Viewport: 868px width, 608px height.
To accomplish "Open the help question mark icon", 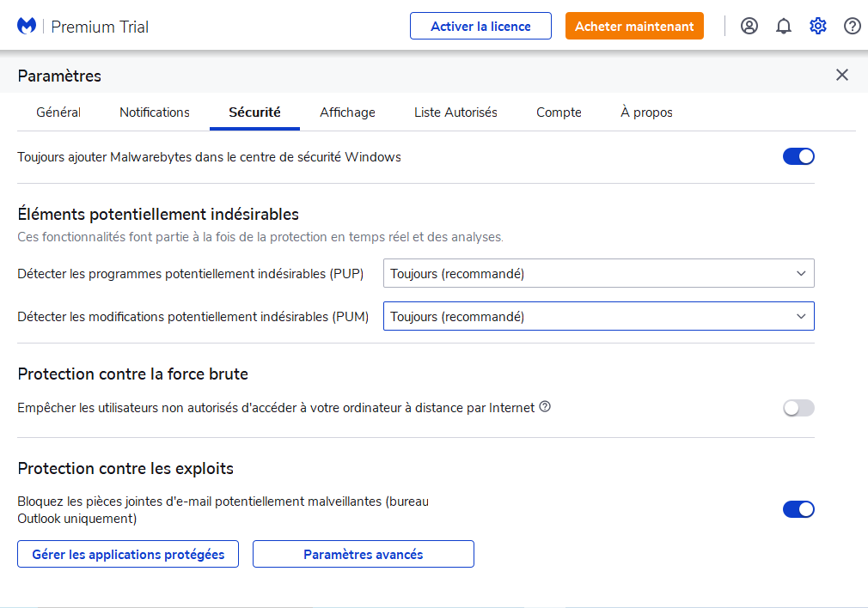I will click(852, 26).
